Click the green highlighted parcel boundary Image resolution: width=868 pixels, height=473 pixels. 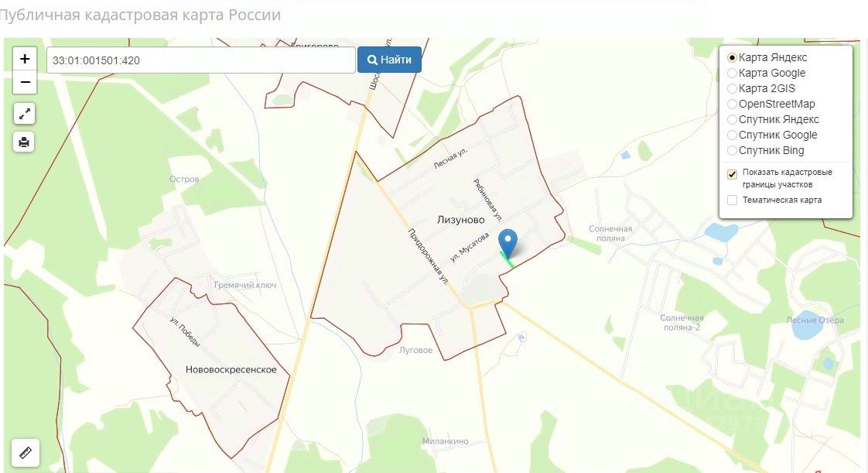click(507, 260)
